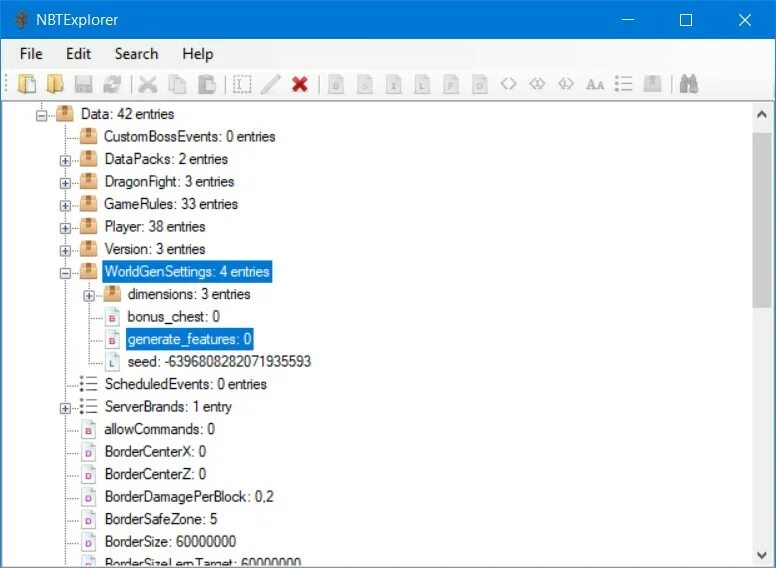Click the Add List Tag icon
The height and width of the screenshot is (568, 776).
coord(624,84)
